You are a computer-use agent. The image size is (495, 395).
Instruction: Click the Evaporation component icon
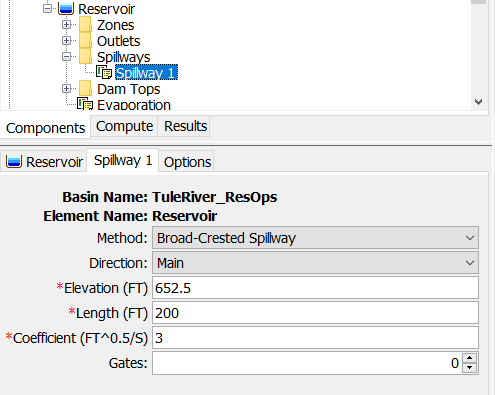pyautogui.click(x=85, y=104)
